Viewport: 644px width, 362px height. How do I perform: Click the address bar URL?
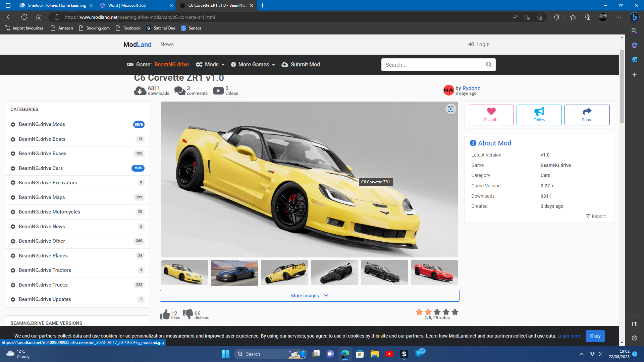[140, 17]
